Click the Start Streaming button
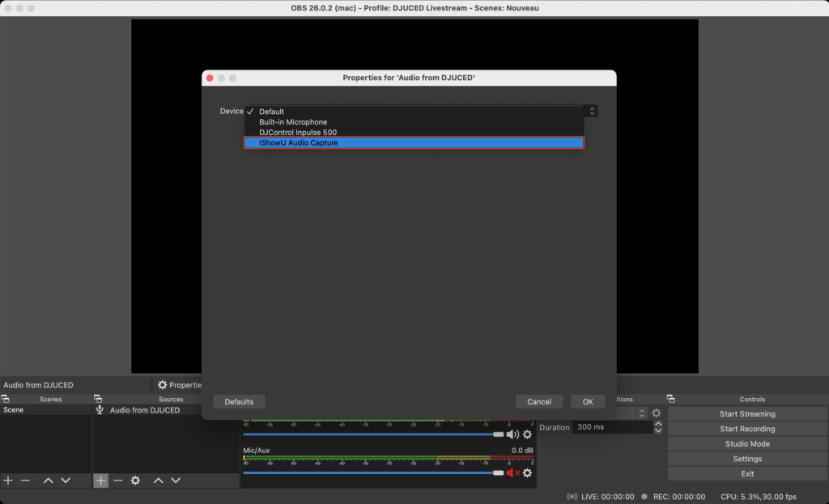The height and width of the screenshot is (504, 829). [747, 414]
